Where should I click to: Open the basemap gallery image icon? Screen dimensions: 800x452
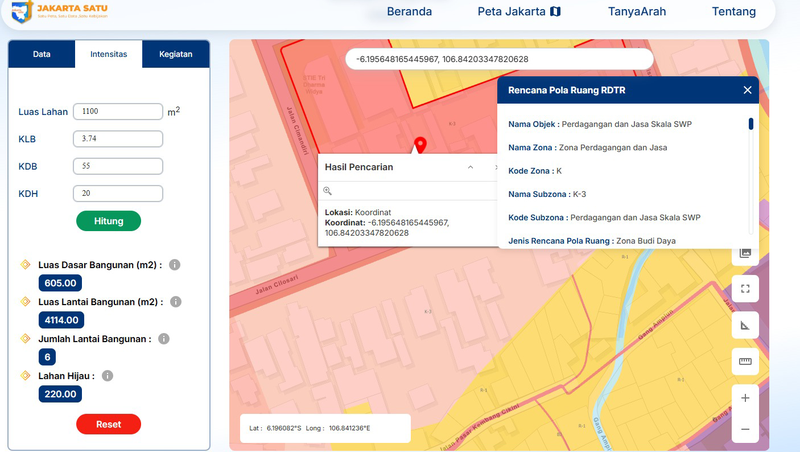tap(745, 253)
